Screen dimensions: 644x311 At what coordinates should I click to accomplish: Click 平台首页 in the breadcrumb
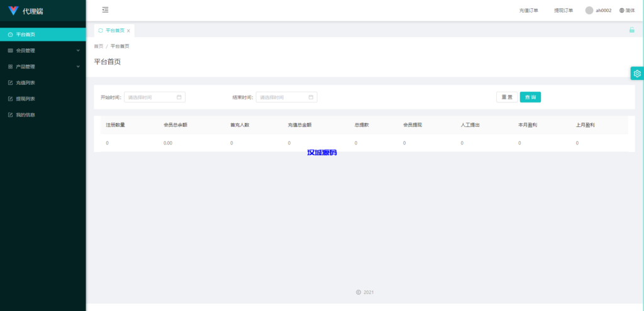pos(120,46)
